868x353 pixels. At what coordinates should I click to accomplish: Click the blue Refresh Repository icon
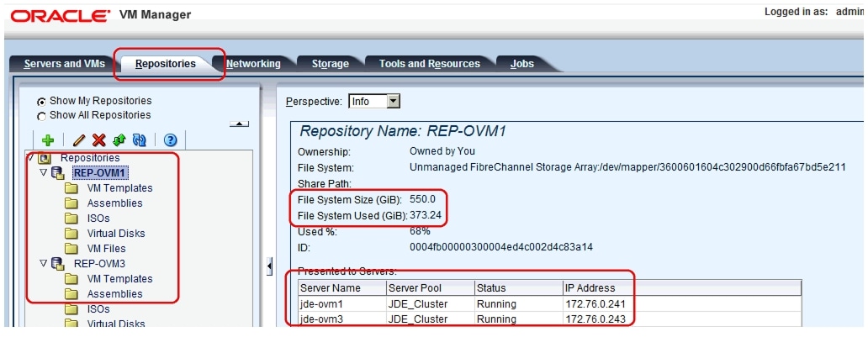click(x=139, y=140)
